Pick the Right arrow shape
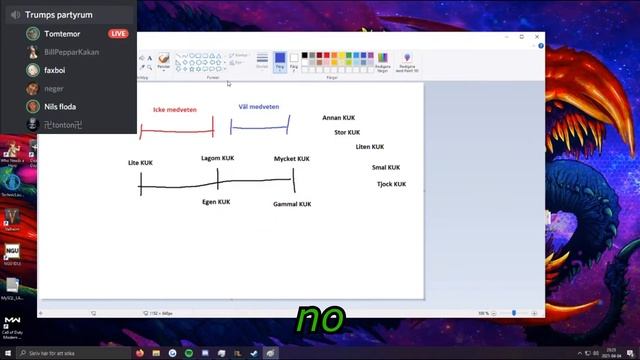This screenshot has width=640, height=360. pyautogui.click(x=206, y=62)
